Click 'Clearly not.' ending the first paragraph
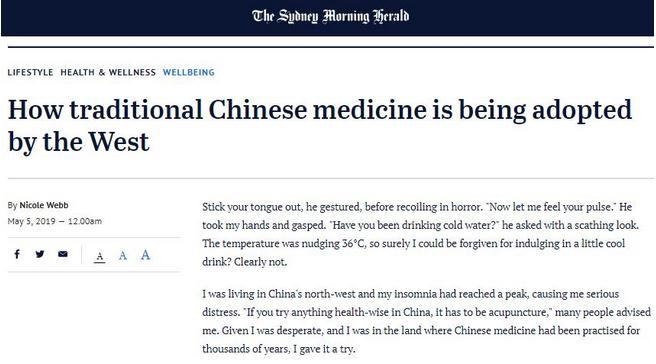This screenshot has height=364, width=656. click(x=260, y=262)
